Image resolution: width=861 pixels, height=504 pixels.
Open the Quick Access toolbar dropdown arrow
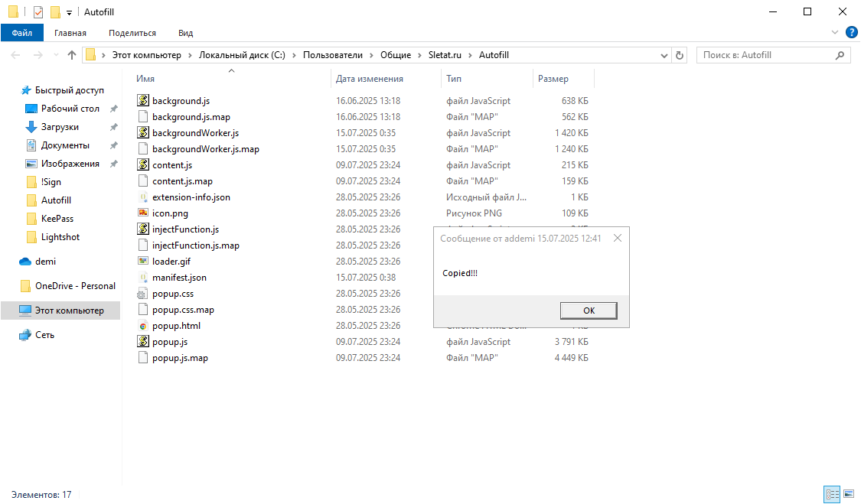(x=69, y=12)
